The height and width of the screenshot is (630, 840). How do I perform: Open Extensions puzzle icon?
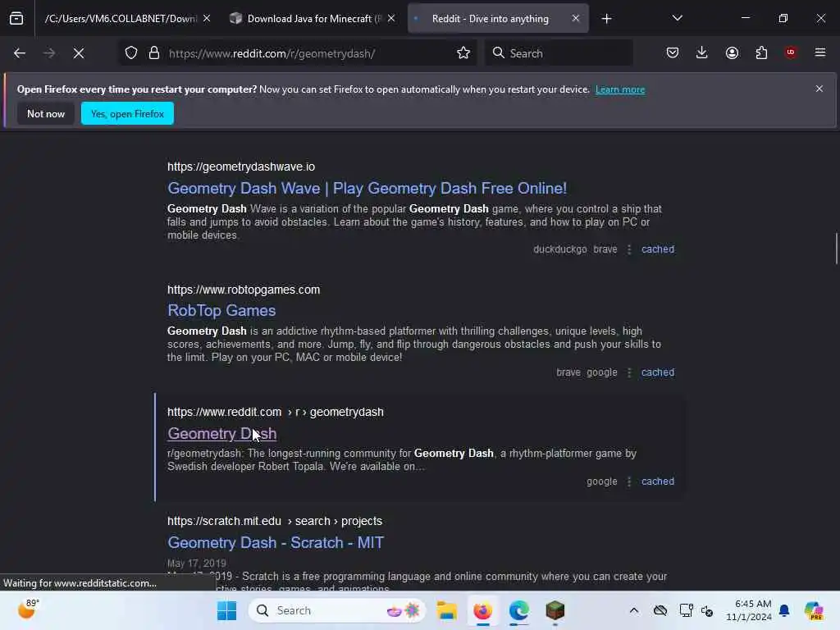click(x=761, y=52)
